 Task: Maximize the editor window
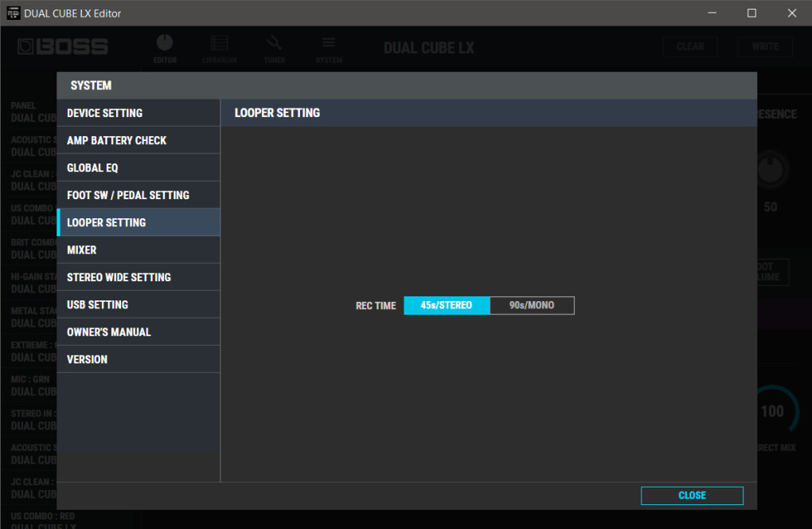point(751,13)
